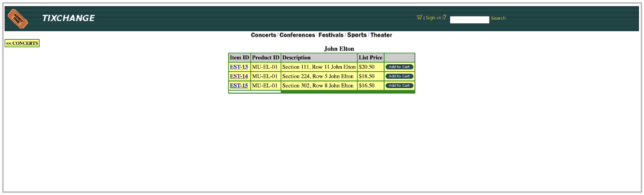Click the Admit One ticket logo

(x=18, y=19)
